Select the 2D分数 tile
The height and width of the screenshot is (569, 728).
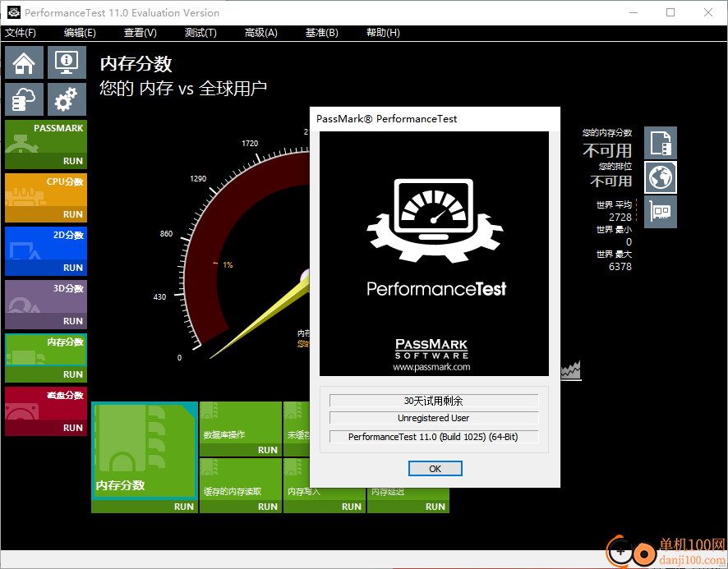(x=46, y=244)
